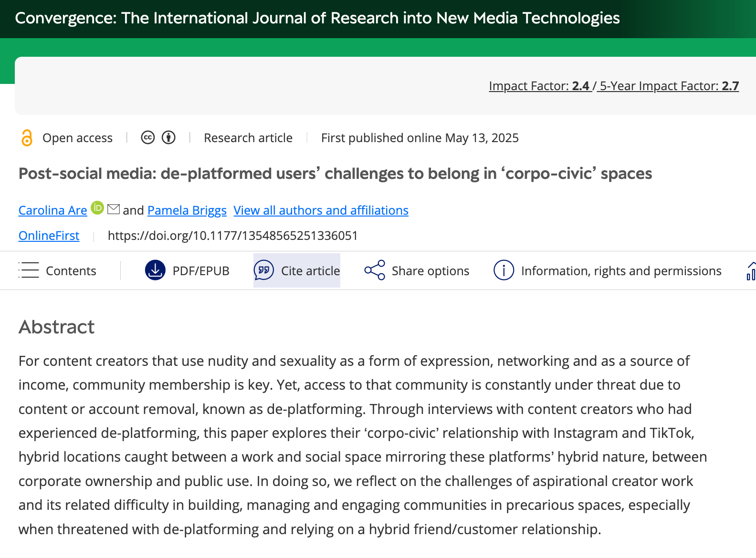Click the CC attribution person icon
This screenshot has height=558, width=756.
tap(168, 138)
